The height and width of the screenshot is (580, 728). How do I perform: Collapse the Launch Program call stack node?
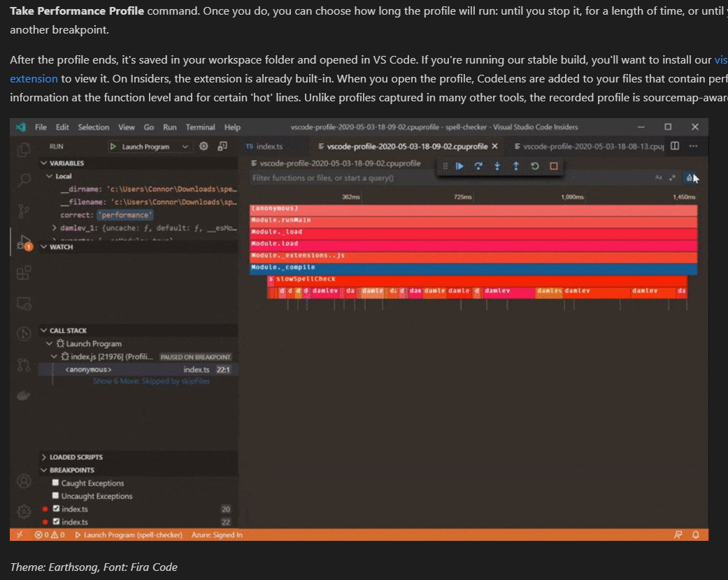point(49,343)
